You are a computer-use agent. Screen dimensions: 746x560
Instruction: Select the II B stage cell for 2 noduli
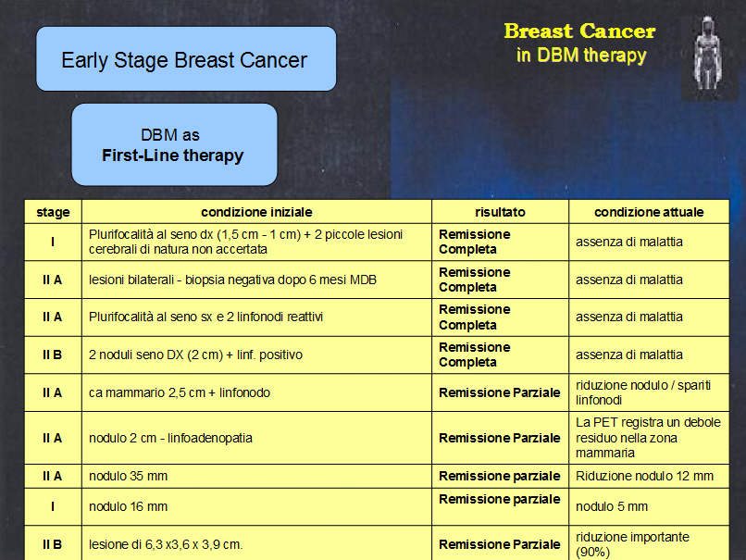53,355
